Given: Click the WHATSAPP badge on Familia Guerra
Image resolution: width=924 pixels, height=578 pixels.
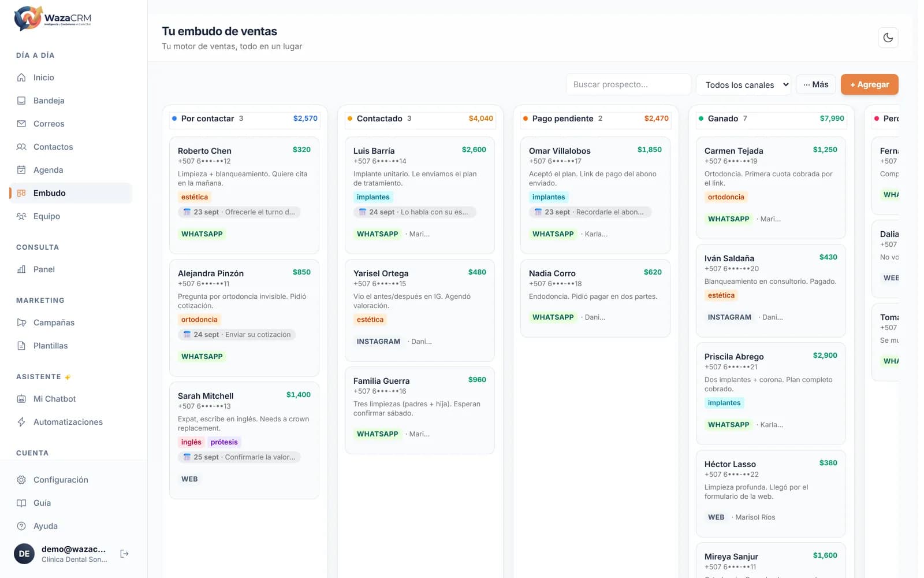Looking at the screenshot, I should (378, 434).
